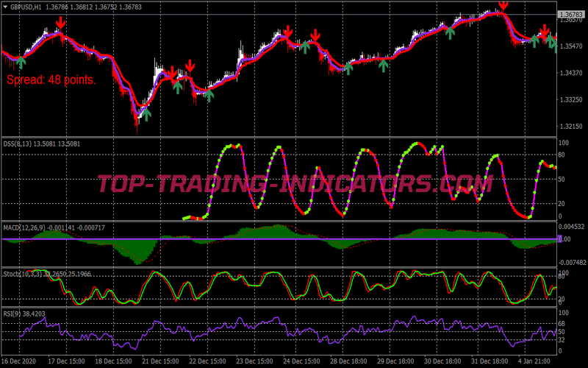Click the 80 level on DSS scale
The height and width of the screenshot is (368, 588).
[x=562, y=155]
